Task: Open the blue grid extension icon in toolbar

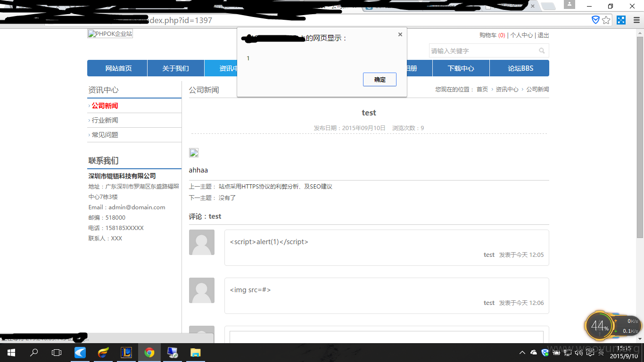Action: click(621, 20)
